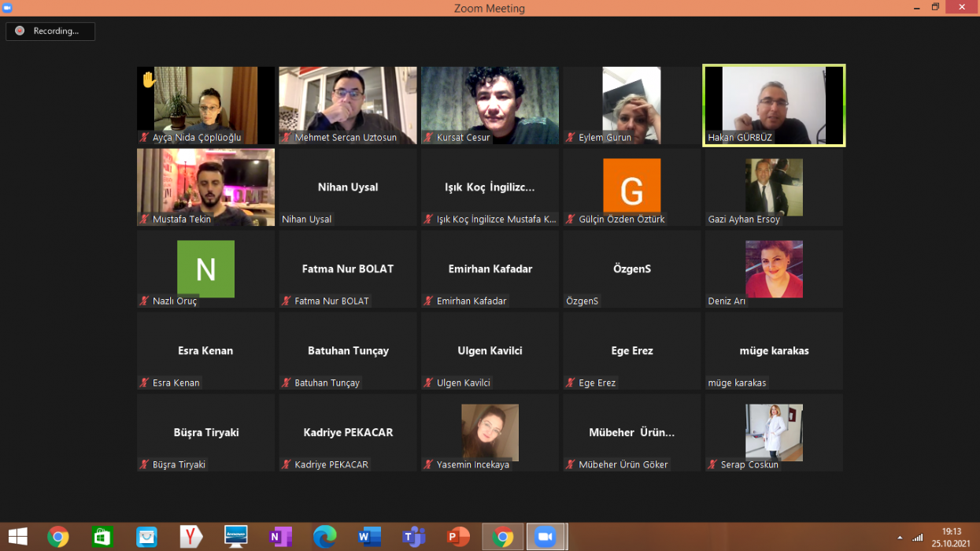The width and height of the screenshot is (980, 551).
Task: Click muted mic icon beside Serap Coskun name
Action: [713, 465]
